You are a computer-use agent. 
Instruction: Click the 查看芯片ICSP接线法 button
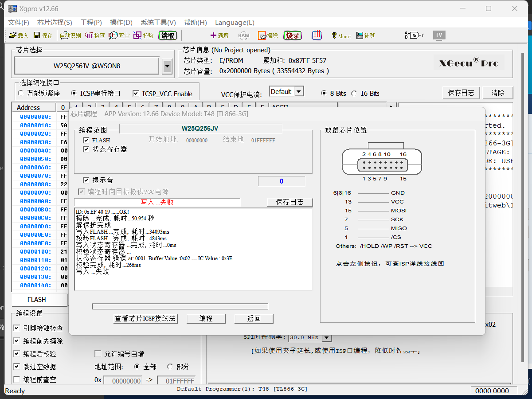click(146, 319)
